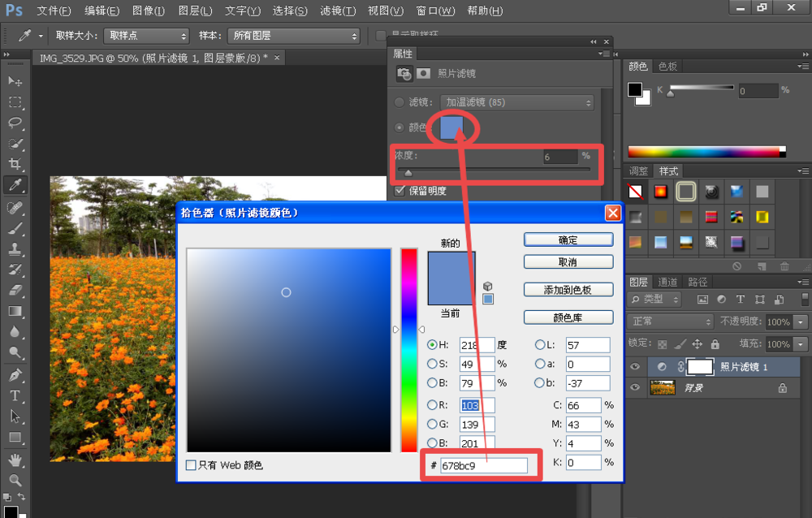Hide the 照片滤镜 1 layer
The width and height of the screenshot is (812, 518).
pos(636,366)
